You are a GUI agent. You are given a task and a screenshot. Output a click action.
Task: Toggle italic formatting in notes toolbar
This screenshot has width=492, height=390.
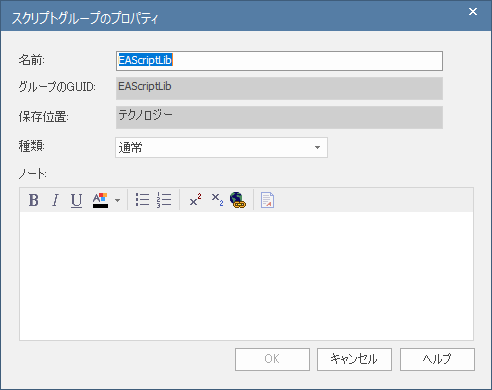(55, 200)
